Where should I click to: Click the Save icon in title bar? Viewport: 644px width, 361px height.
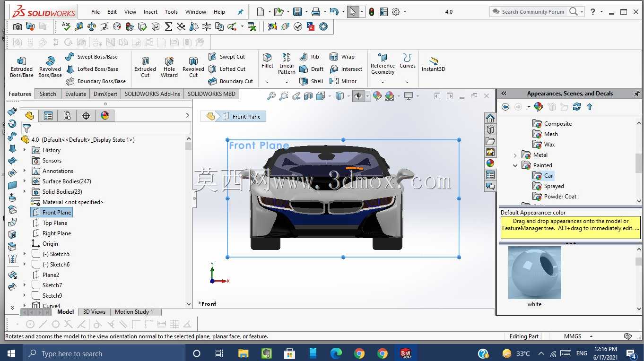297,12
